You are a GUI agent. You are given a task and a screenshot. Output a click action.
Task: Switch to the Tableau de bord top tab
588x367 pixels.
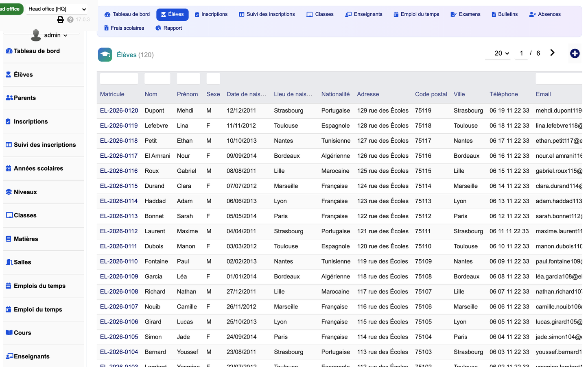click(x=127, y=14)
